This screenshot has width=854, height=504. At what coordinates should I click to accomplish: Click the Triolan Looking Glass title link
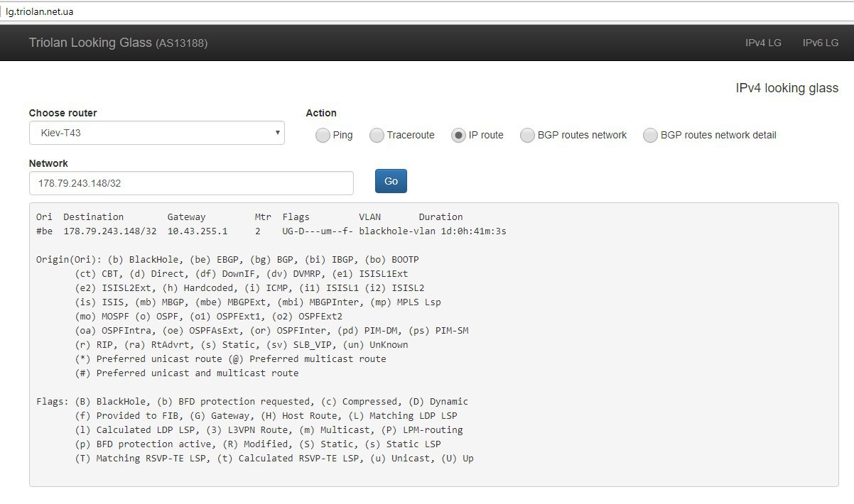coord(118,43)
